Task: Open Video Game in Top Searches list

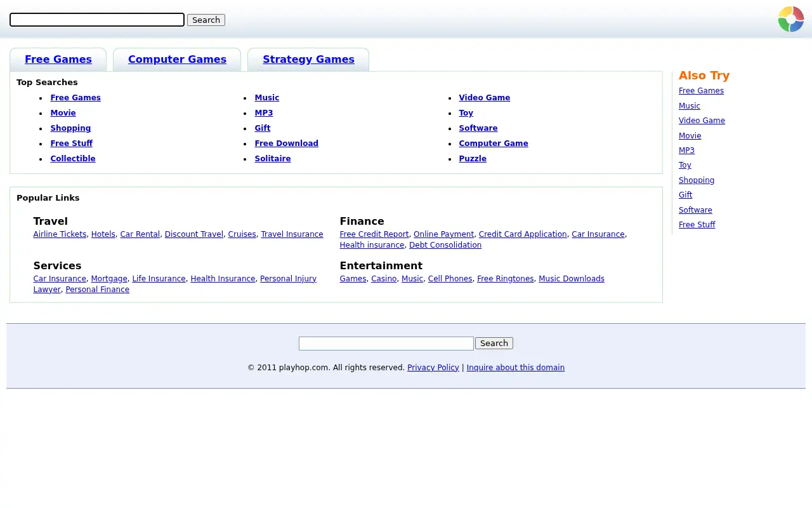Action: click(485, 98)
